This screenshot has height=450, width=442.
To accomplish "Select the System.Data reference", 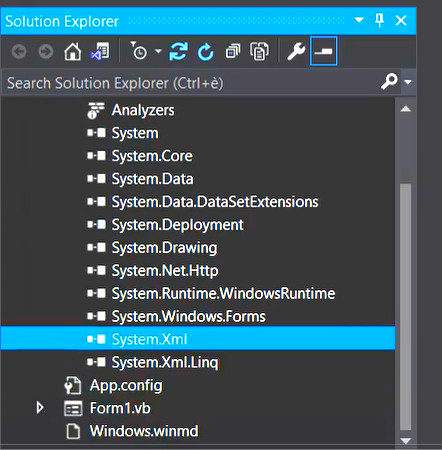I will point(152,179).
